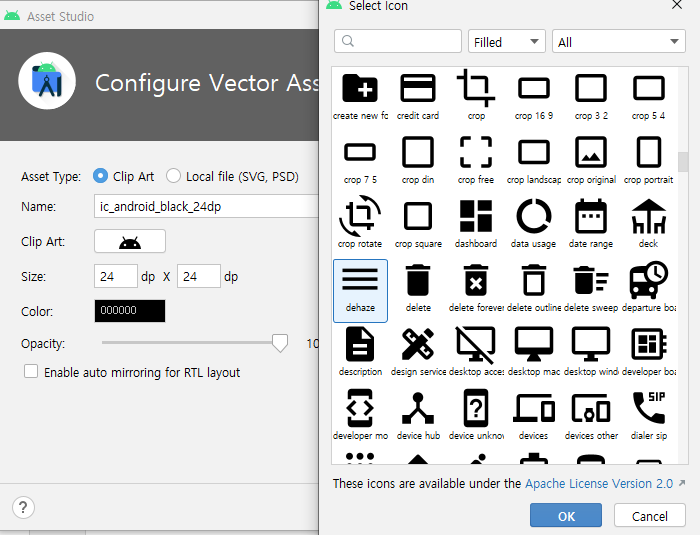This screenshot has width=700, height=535.
Task: Open the Filled style dropdown
Action: (x=507, y=42)
